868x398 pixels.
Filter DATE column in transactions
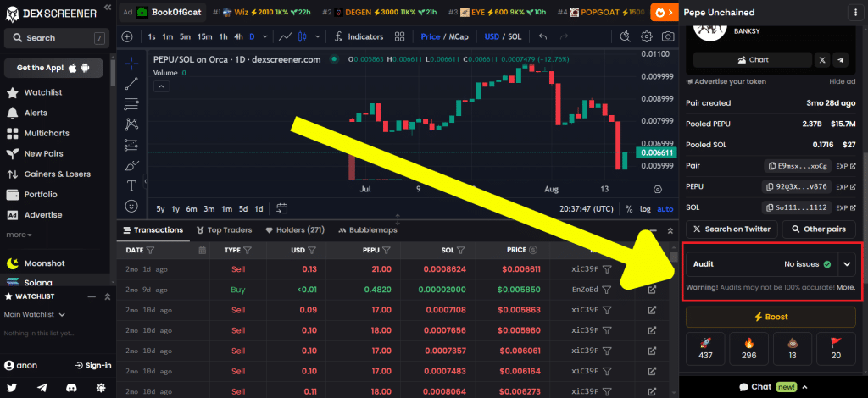[x=149, y=250]
